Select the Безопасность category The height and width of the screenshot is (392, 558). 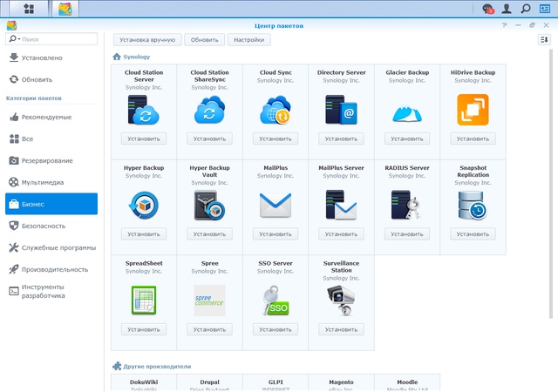click(x=51, y=226)
